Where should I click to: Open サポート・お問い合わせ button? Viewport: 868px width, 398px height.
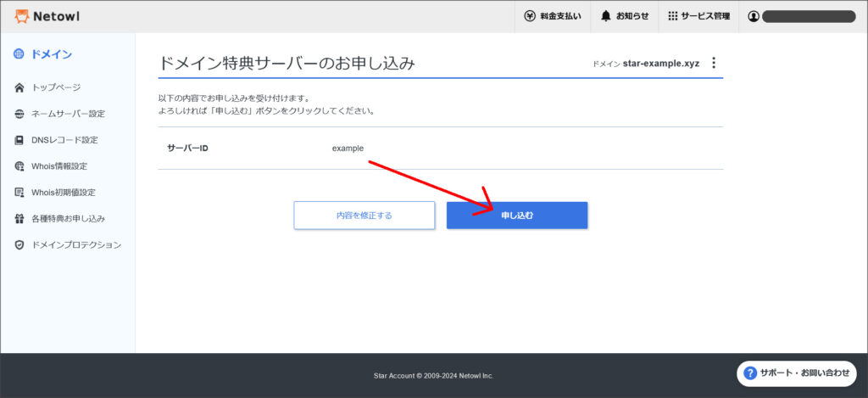pyautogui.click(x=797, y=373)
